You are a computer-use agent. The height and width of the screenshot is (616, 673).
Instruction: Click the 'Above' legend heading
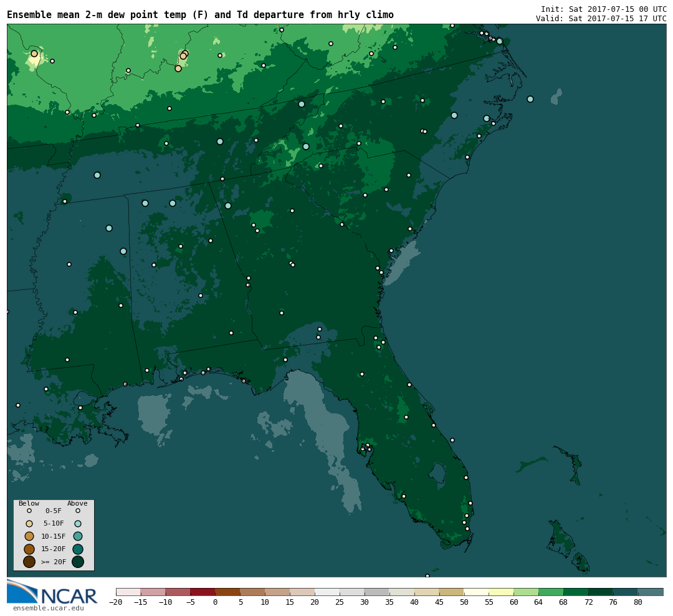click(x=77, y=503)
